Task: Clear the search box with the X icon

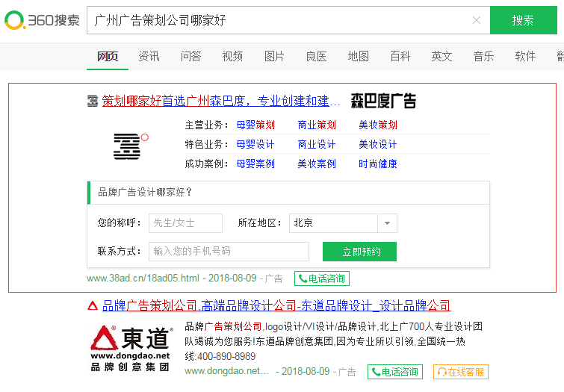Action: point(477,20)
